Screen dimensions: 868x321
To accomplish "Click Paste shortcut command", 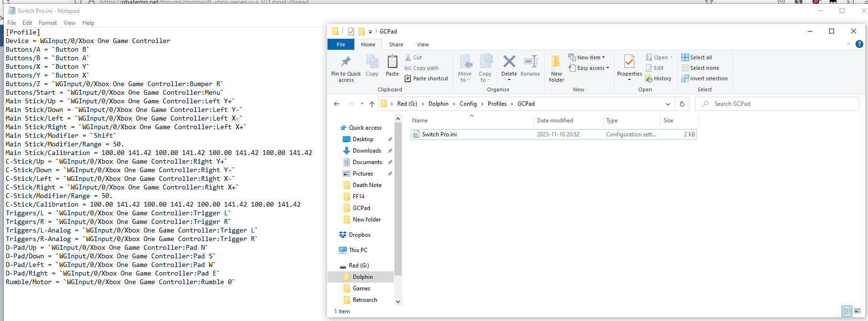I will tap(427, 78).
